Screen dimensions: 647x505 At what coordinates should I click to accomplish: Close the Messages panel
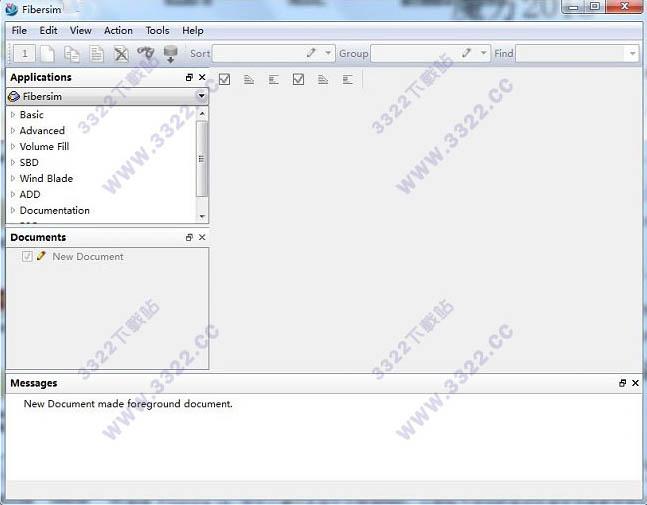(635, 383)
